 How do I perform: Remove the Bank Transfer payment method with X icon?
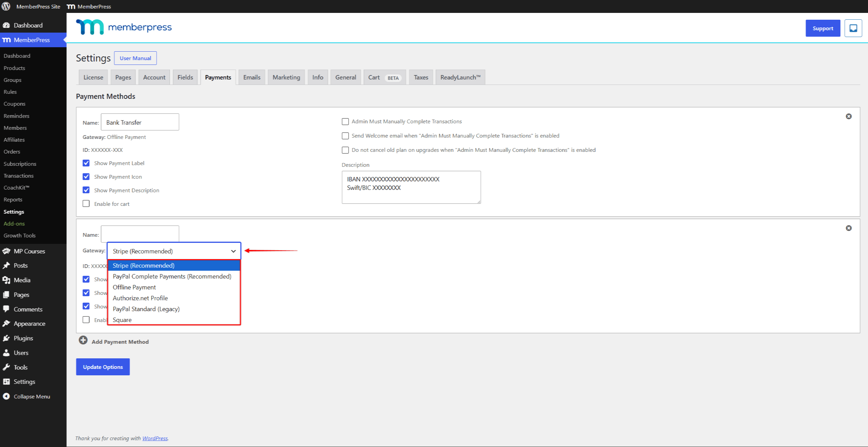[849, 116]
